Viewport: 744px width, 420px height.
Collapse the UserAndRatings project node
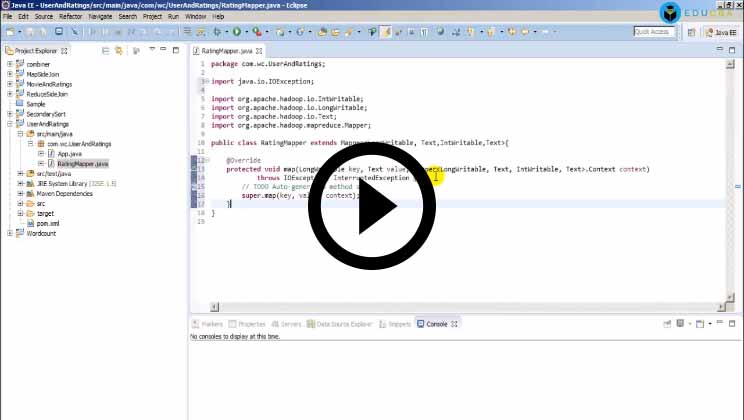click(x=9, y=124)
